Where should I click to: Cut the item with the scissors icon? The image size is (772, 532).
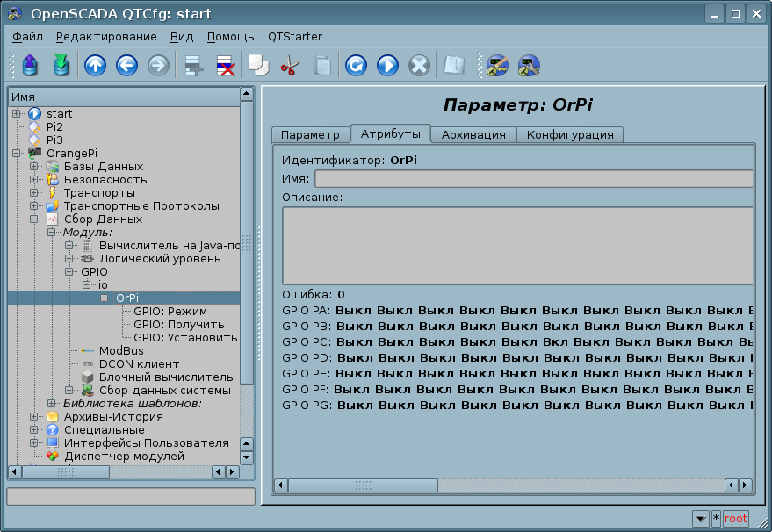(289, 65)
